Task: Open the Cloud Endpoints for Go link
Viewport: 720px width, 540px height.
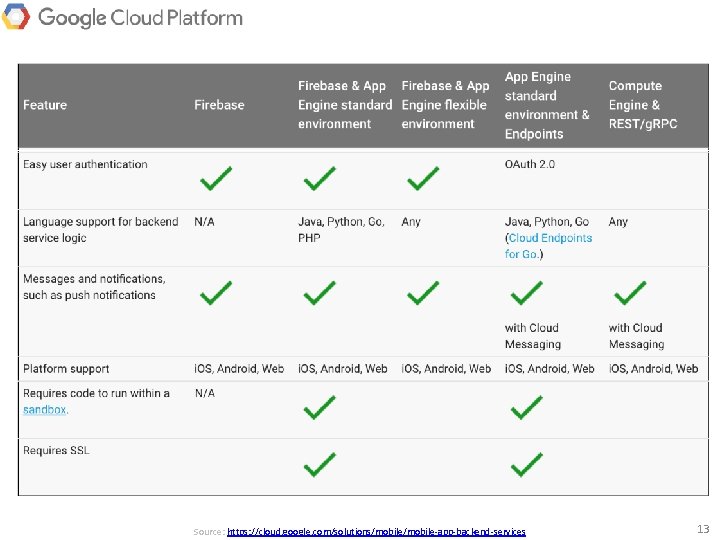Action: pos(549,246)
